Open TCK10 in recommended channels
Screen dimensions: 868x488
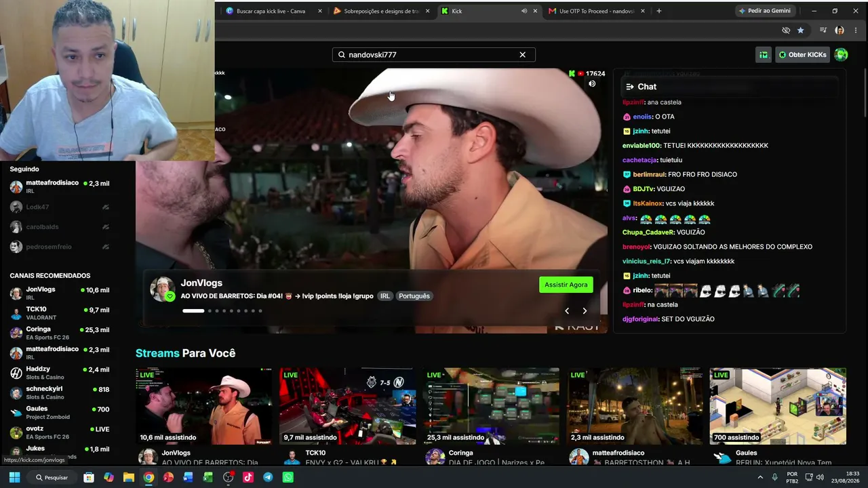[60, 313]
